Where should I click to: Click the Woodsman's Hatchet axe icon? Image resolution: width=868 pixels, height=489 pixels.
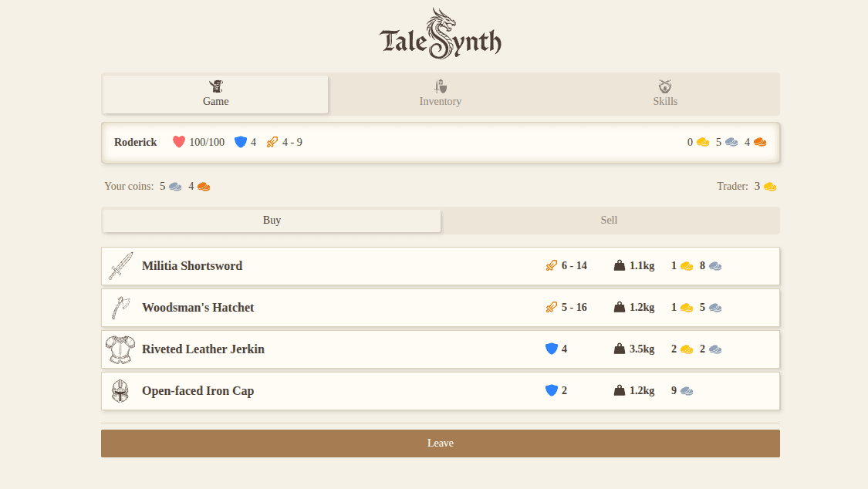(120, 307)
